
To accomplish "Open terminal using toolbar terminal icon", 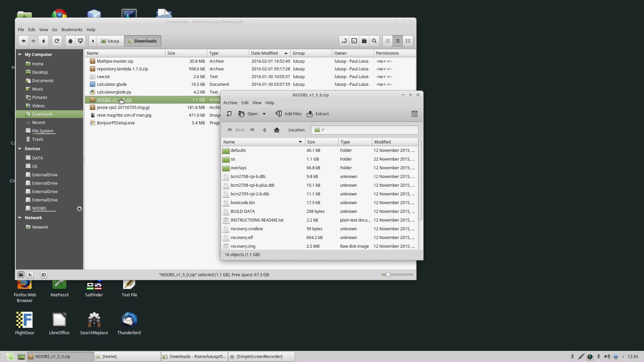I will (x=354, y=41).
